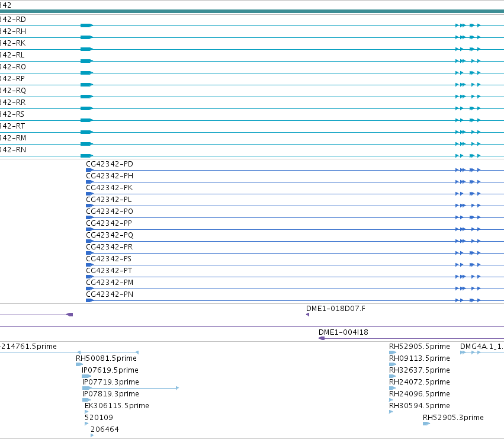Click the 42-RK transcript label

pyautogui.click(x=13, y=43)
